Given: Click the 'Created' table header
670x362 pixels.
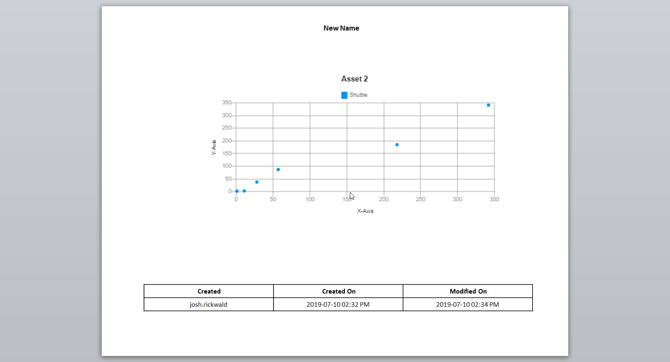Looking at the screenshot, I should (x=209, y=291).
